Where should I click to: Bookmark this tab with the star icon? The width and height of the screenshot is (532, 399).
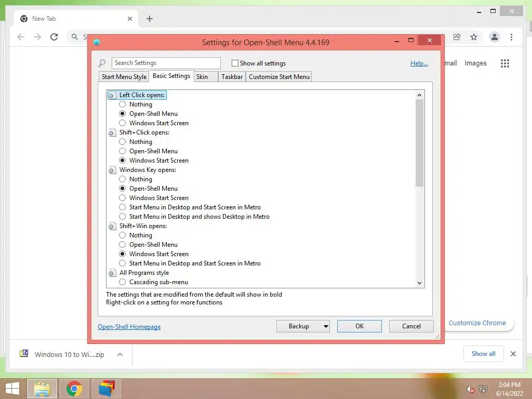click(474, 37)
